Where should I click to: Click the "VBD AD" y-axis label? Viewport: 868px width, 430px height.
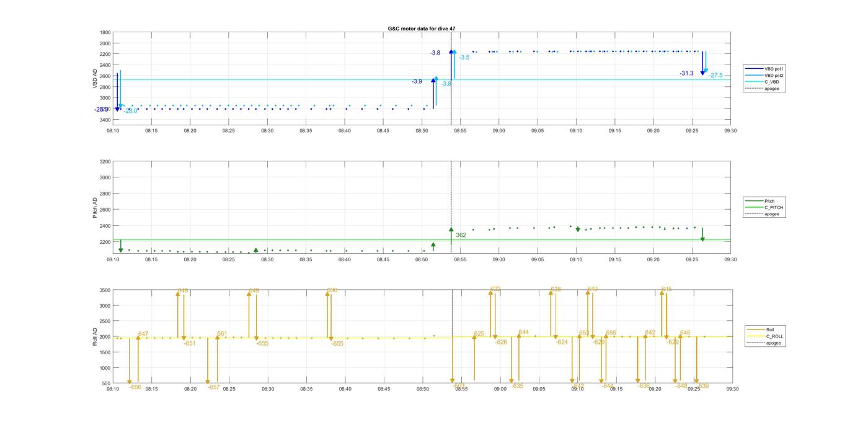[95, 79]
